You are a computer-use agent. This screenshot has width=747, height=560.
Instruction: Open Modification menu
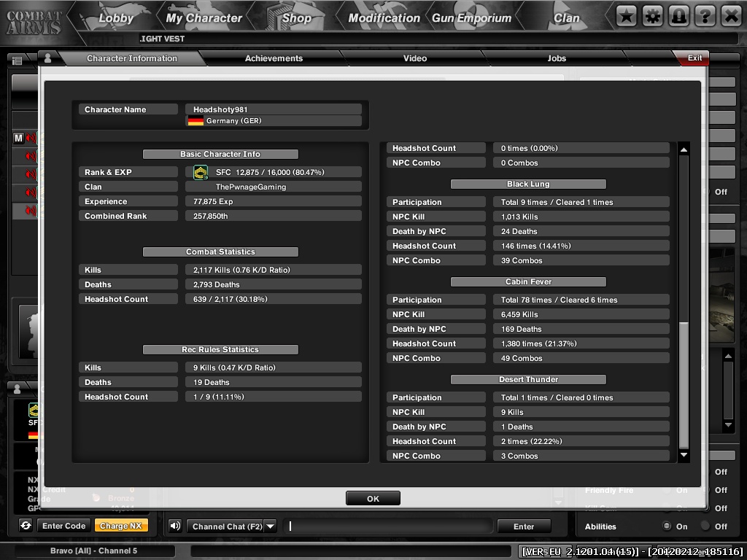click(384, 18)
